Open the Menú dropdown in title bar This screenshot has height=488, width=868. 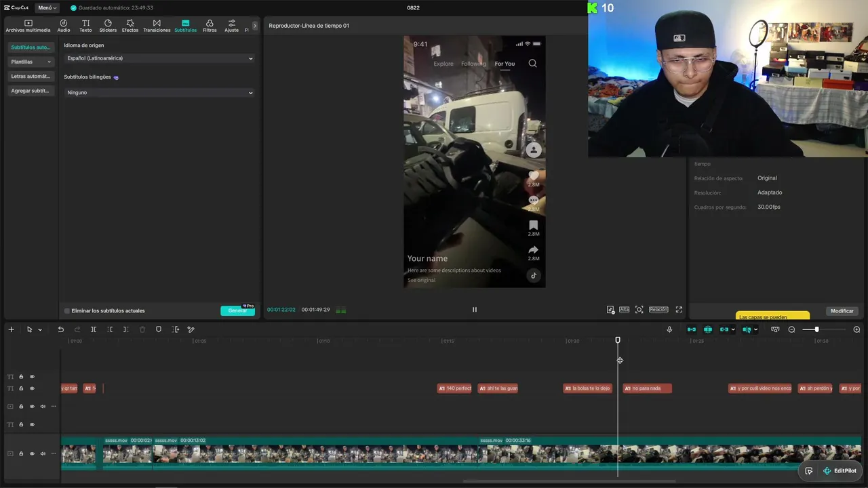(x=47, y=7)
